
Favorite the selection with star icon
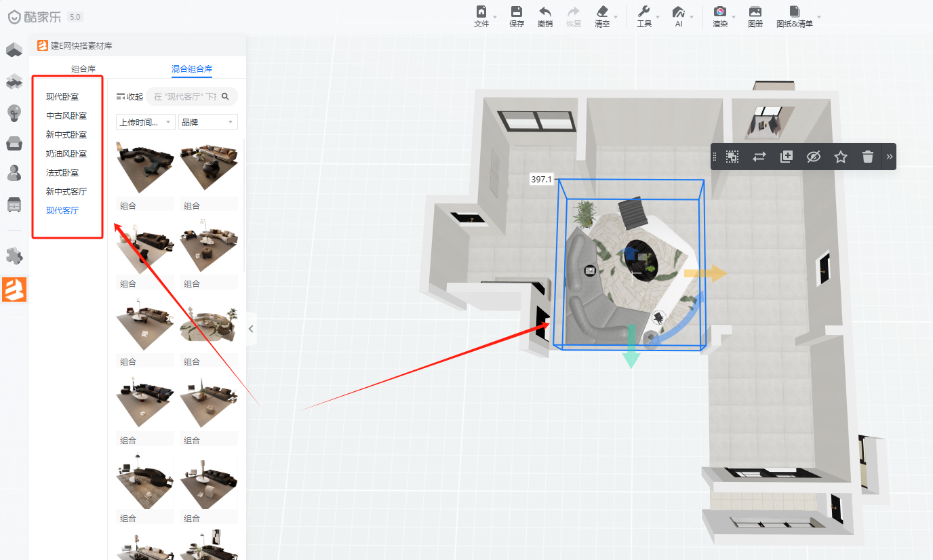coord(841,157)
